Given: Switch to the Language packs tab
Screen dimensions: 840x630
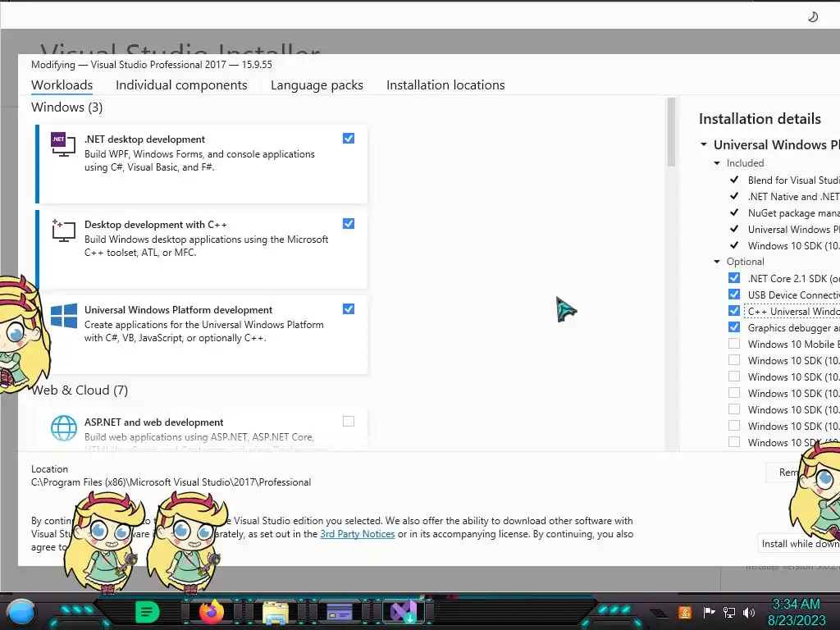Looking at the screenshot, I should pyautogui.click(x=317, y=84).
